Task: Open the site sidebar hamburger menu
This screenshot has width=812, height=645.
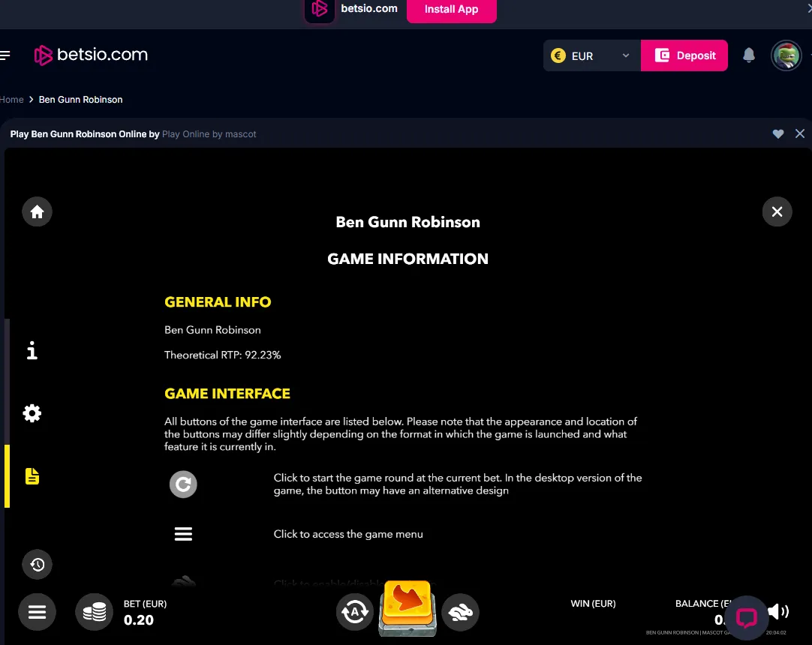Action: coord(5,55)
